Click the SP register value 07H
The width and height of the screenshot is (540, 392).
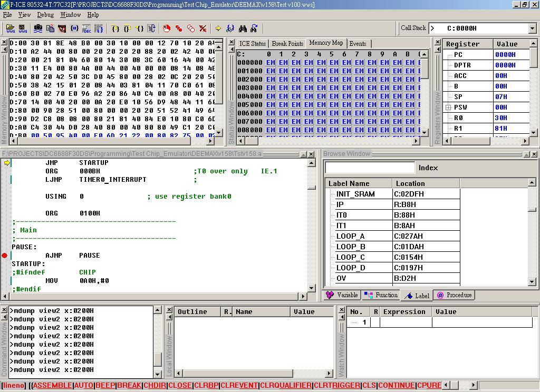[x=501, y=97]
